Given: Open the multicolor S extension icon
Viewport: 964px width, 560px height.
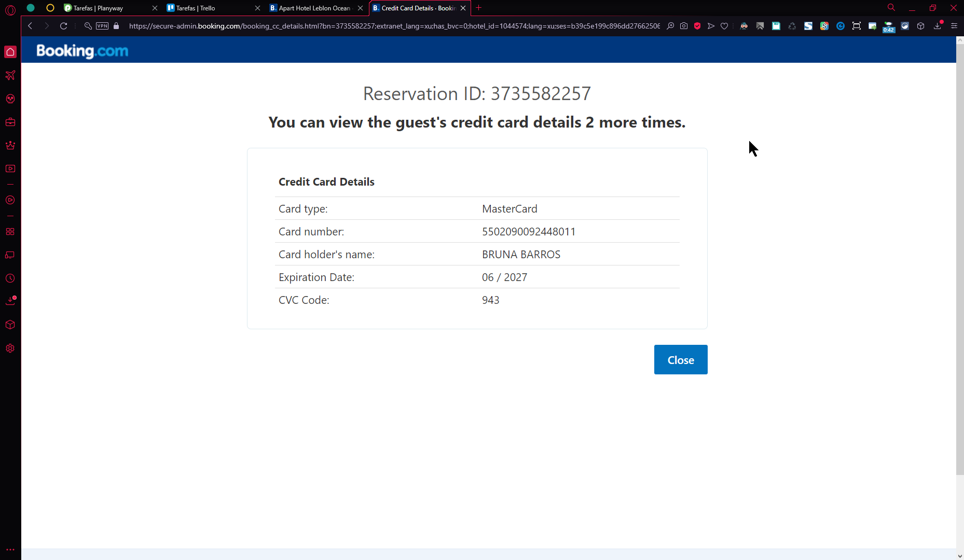Looking at the screenshot, I should [x=824, y=26].
